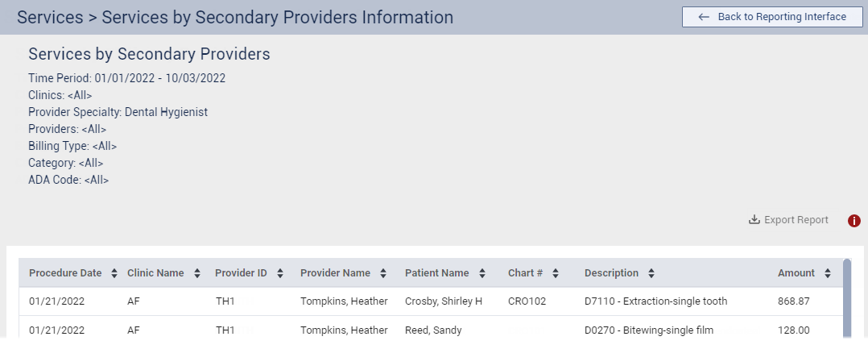
Task: Sort by Provider ID column arrows
Action: click(x=279, y=273)
